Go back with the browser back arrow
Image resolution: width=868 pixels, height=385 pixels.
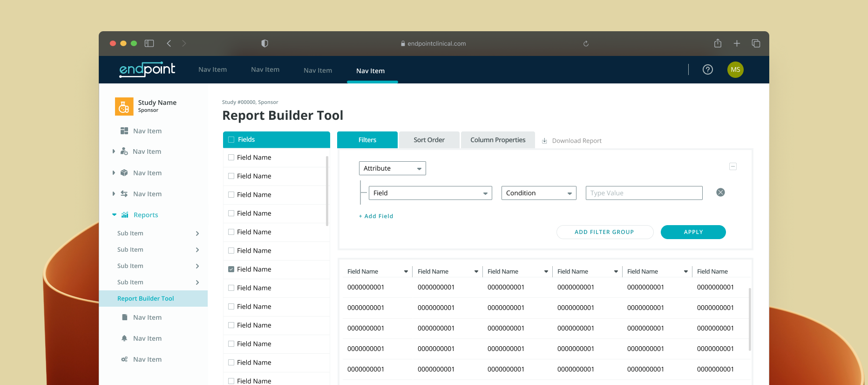click(169, 43)
